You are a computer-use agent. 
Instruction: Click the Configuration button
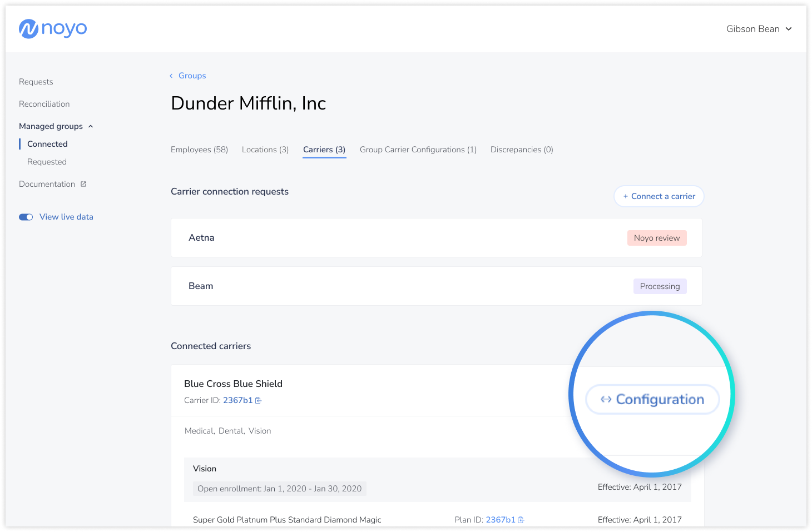click(653, 399)
